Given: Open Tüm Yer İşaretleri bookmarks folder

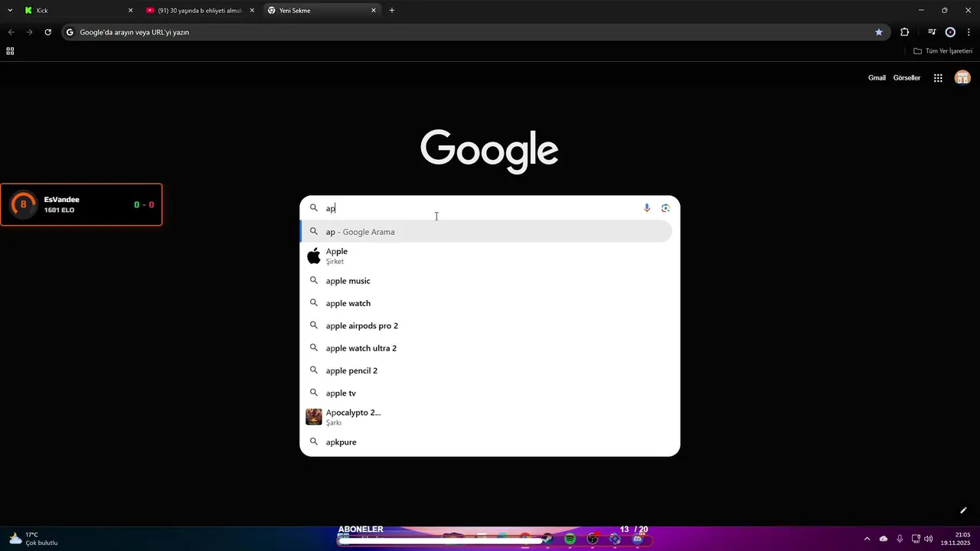Looking at the screenshot, I should pos(942,51).
